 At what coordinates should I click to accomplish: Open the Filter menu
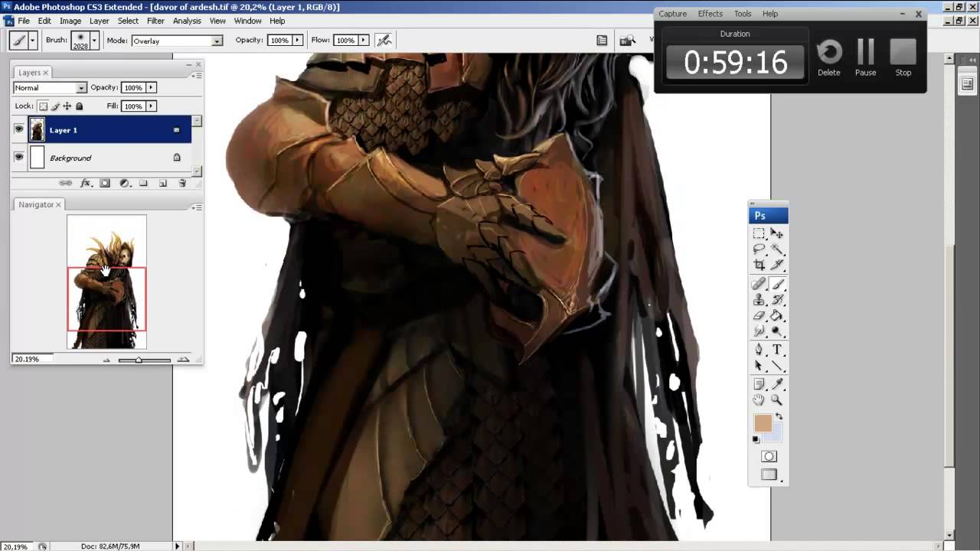(155, 21)
